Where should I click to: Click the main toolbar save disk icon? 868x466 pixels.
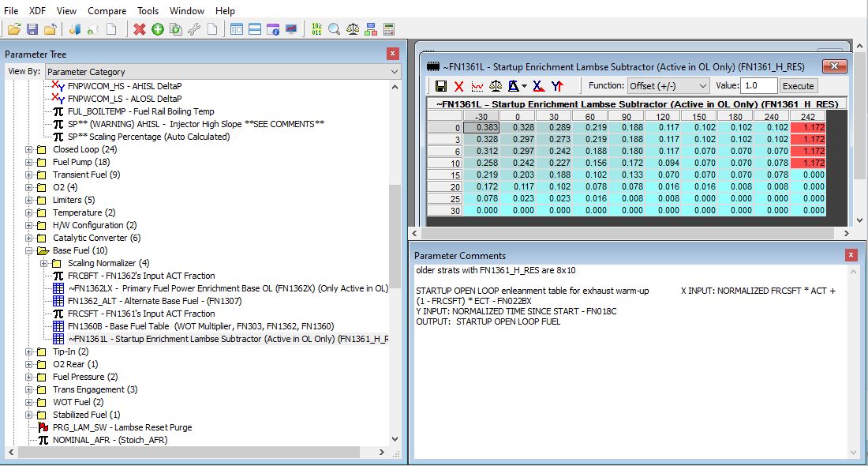pos(32,29)
